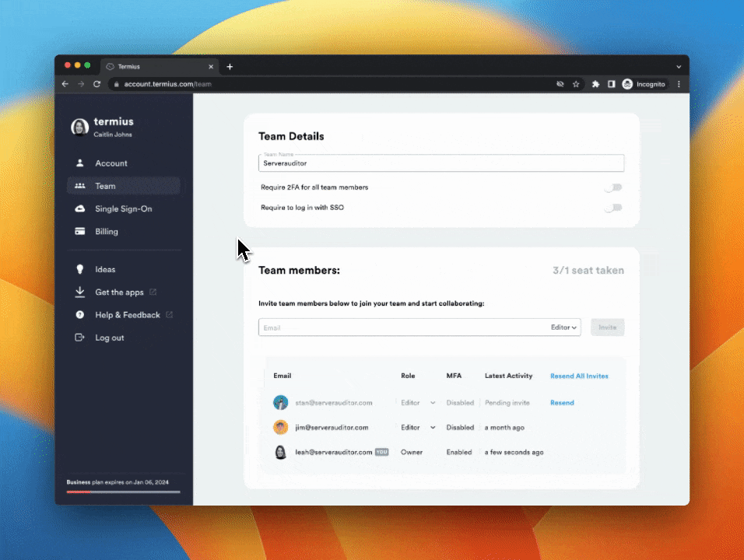Click the Ideas lightbulb icon
The height and width of the screenshot is (560, 744).
coord(79,269)
